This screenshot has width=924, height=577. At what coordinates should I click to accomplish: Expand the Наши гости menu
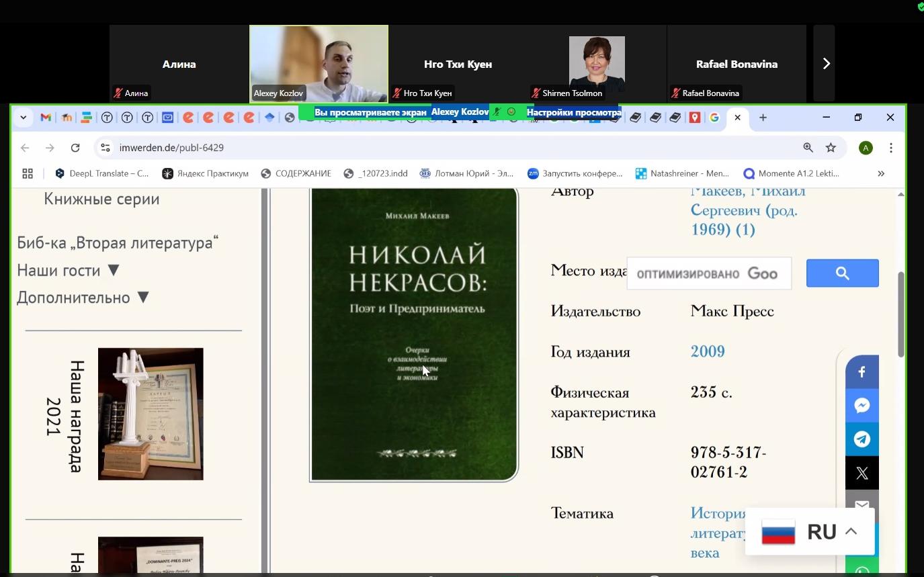pos(68,270)
